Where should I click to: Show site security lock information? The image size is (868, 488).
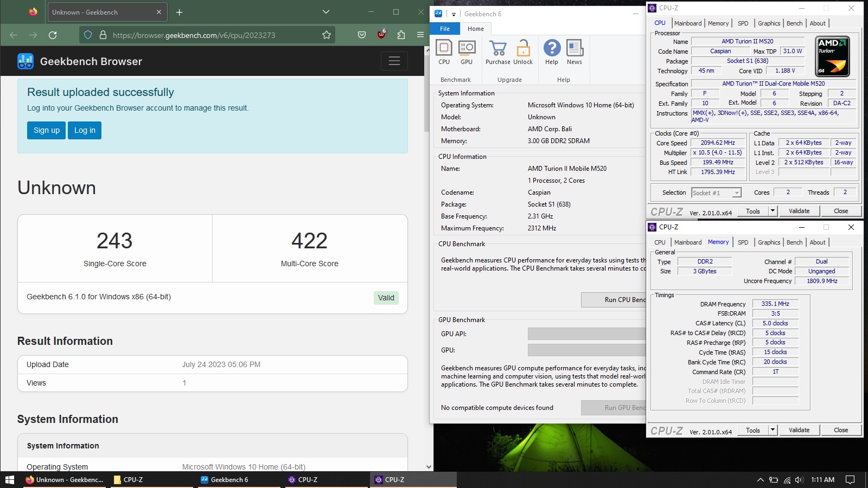(103, 35)
